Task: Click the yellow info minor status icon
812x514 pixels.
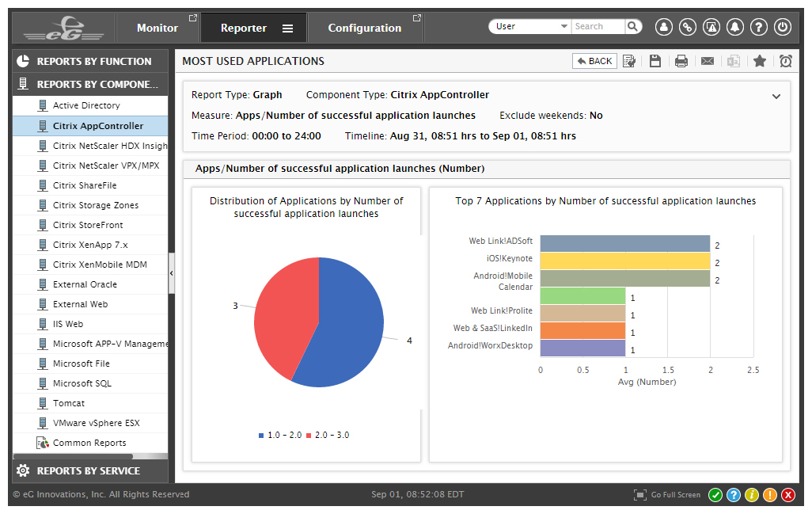Action: tap(751, 495)
